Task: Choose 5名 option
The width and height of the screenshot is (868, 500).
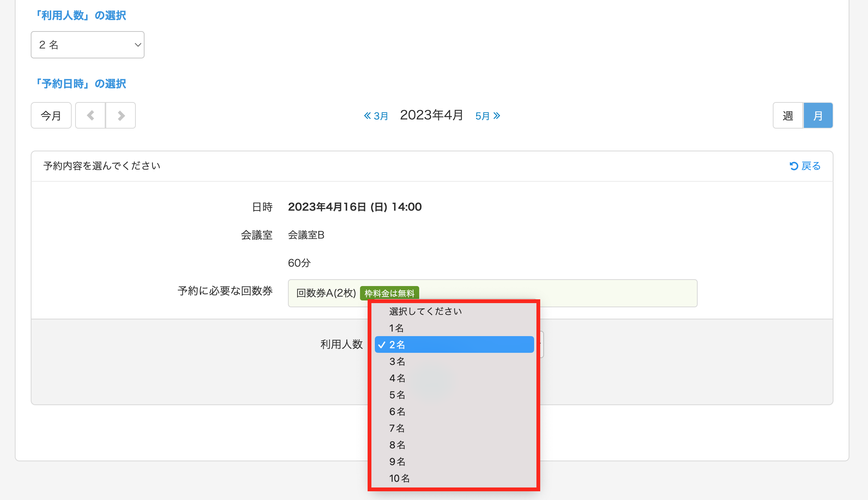Action: (397, 395)
